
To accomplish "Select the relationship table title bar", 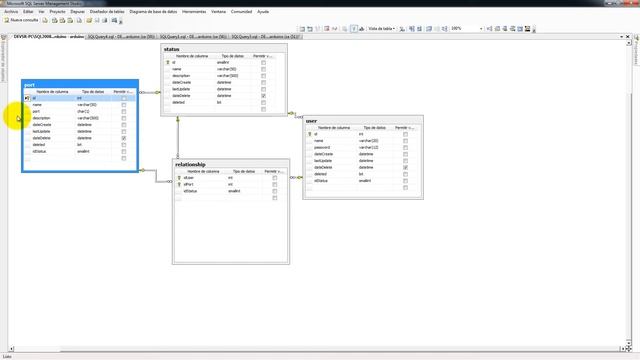I will (231, 164).
